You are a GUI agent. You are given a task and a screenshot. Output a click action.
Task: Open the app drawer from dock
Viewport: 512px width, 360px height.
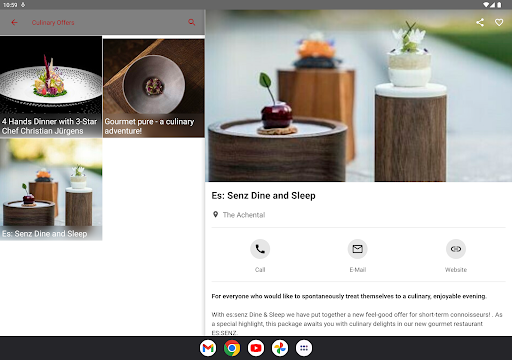[304, 348]
